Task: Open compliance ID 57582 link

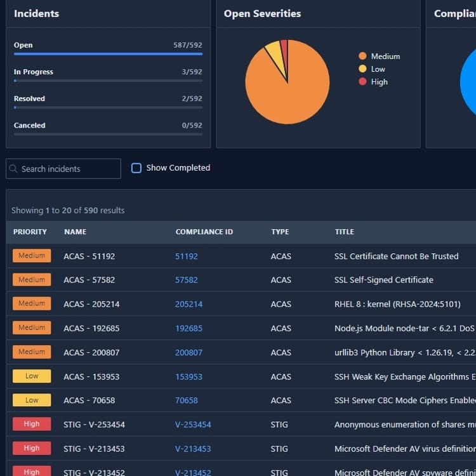Action: (187, 280)
